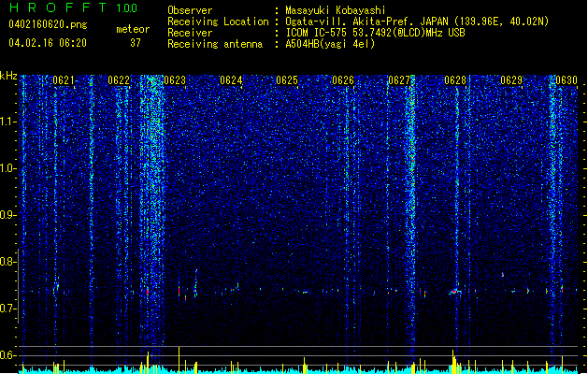
Task: Select the filename 0402160620.png
Action: (48, 24)
